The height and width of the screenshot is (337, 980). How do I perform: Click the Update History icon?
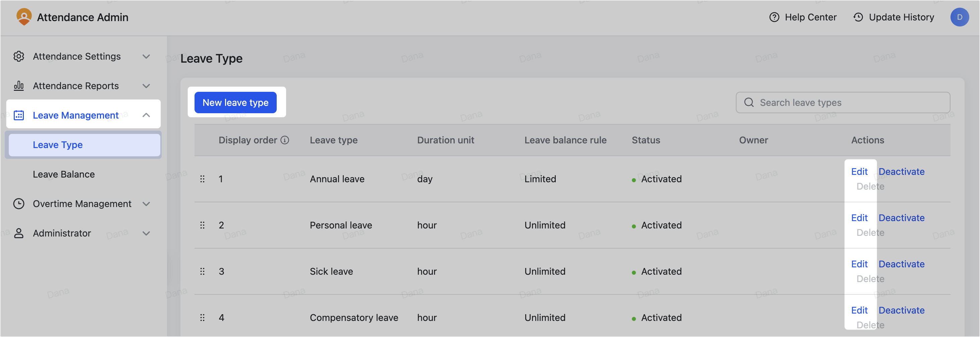coord(858,17)
